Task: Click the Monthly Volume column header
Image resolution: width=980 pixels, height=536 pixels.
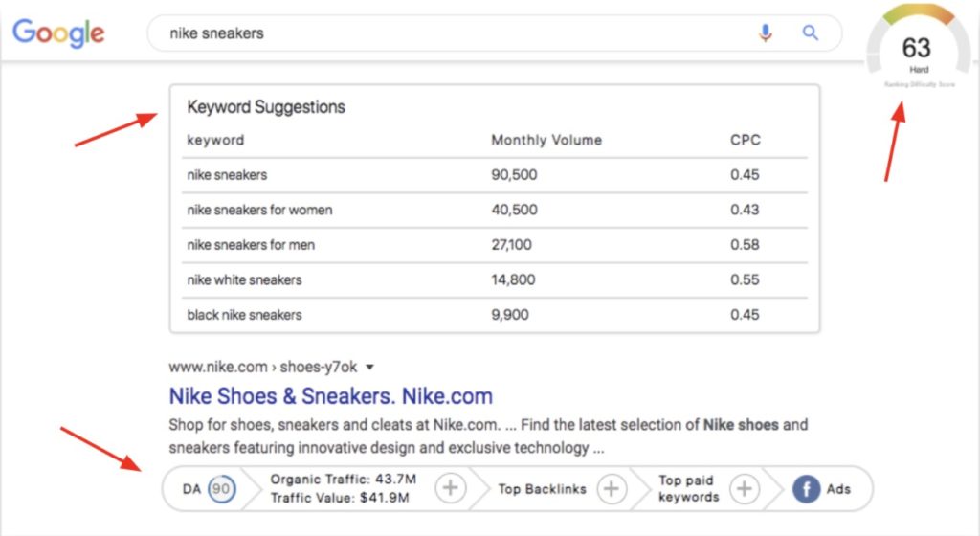Action: coord(546,140)
